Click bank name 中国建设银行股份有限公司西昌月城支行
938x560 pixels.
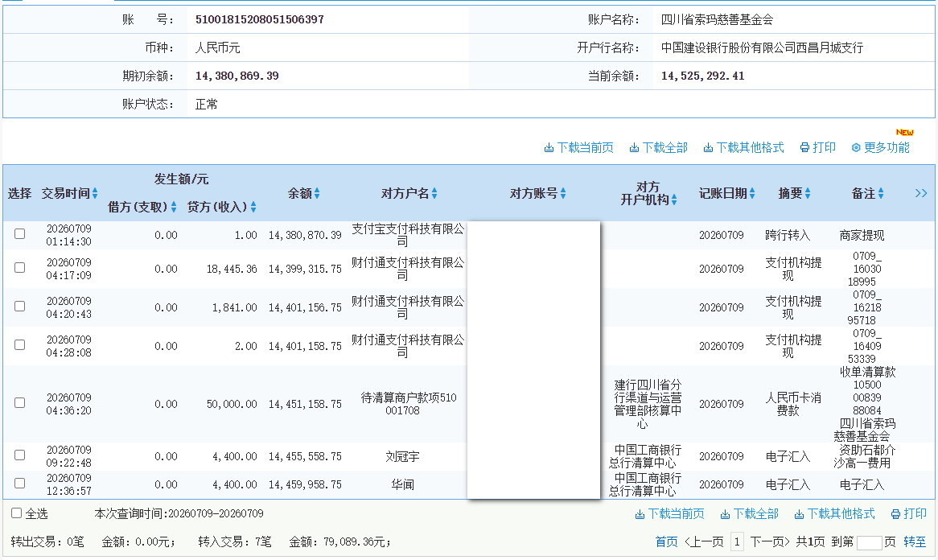(762, 47)
